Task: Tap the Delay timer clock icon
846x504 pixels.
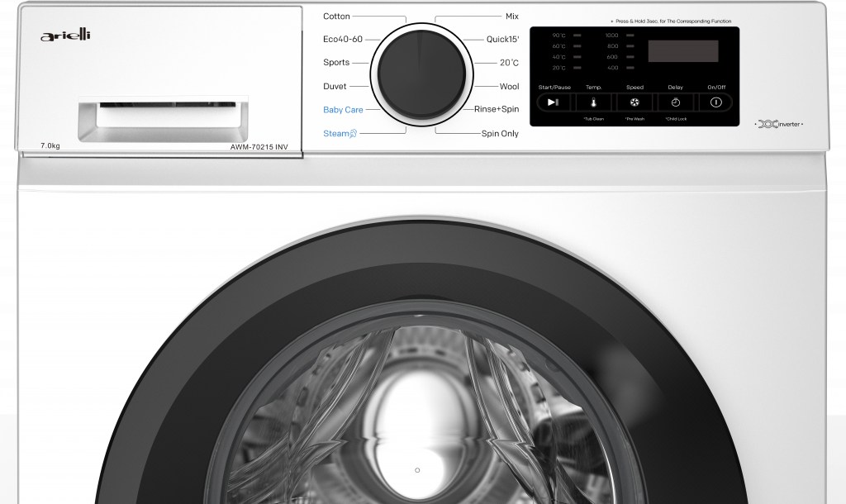Action: click(675, 102)
